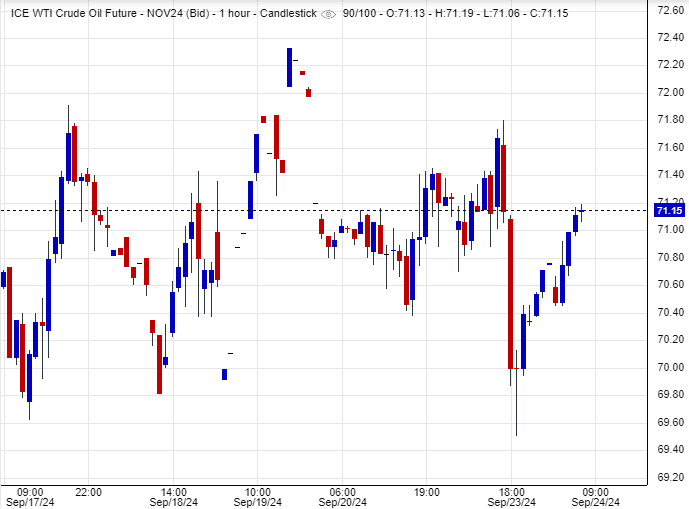Select the 19:00 time axis label
The width and height of the screenshot is (689, 509).
[x=427, y=492]
